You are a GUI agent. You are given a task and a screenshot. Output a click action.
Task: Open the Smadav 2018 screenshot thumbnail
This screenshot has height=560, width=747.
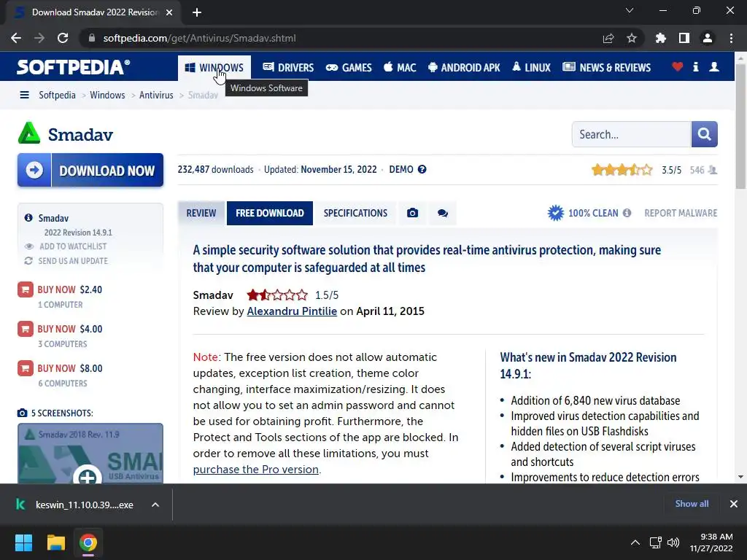tap(90, 454)
